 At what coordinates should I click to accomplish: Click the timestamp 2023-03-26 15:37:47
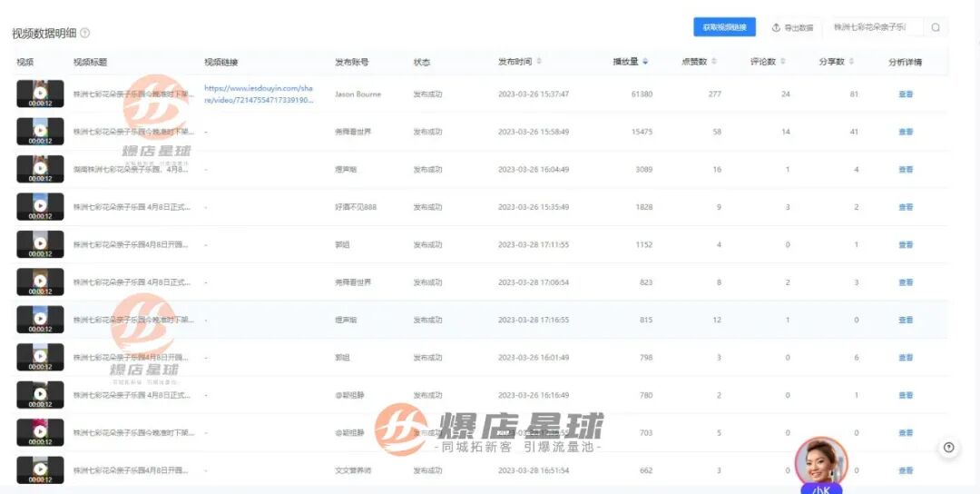pos(534,94)
